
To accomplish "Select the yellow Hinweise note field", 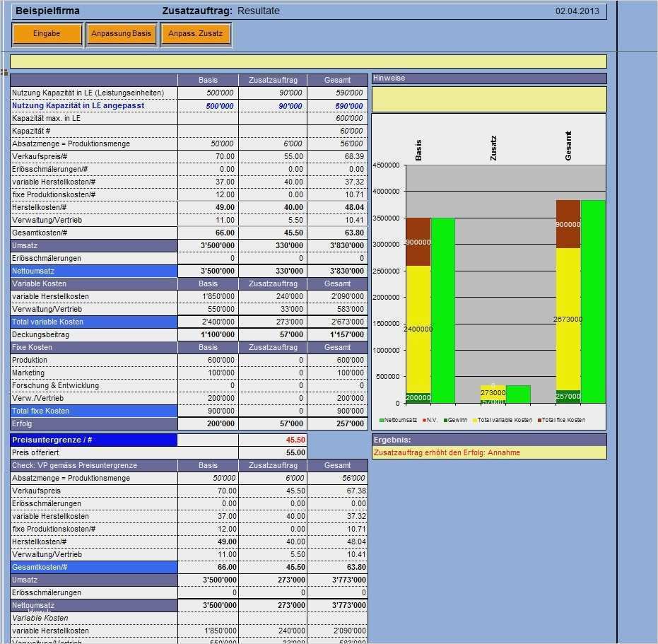I will click(x=488, y=99).
